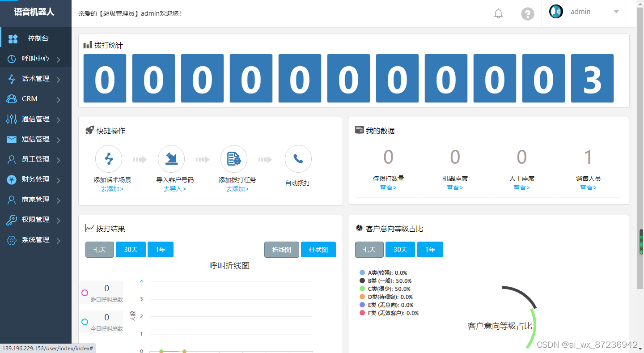
Task: Click the pink 昨日呼叫总数 circle marker
Action: tap(85, 293)
